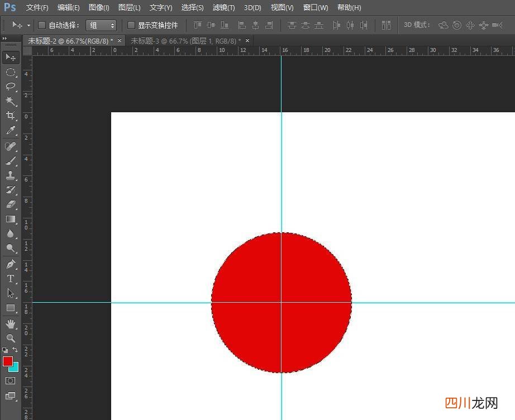Select the Hand tool
This screenshot has width=515, height=420.
point(11,324)
